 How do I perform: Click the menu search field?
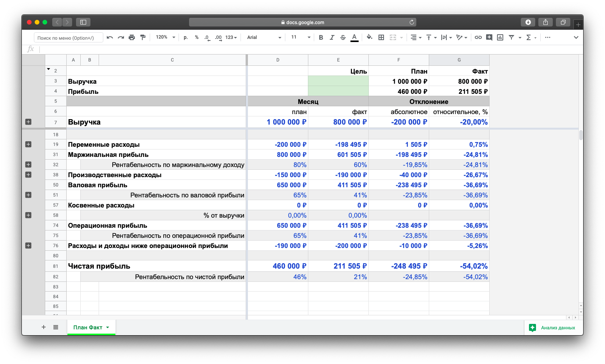[x=69, y=38]
